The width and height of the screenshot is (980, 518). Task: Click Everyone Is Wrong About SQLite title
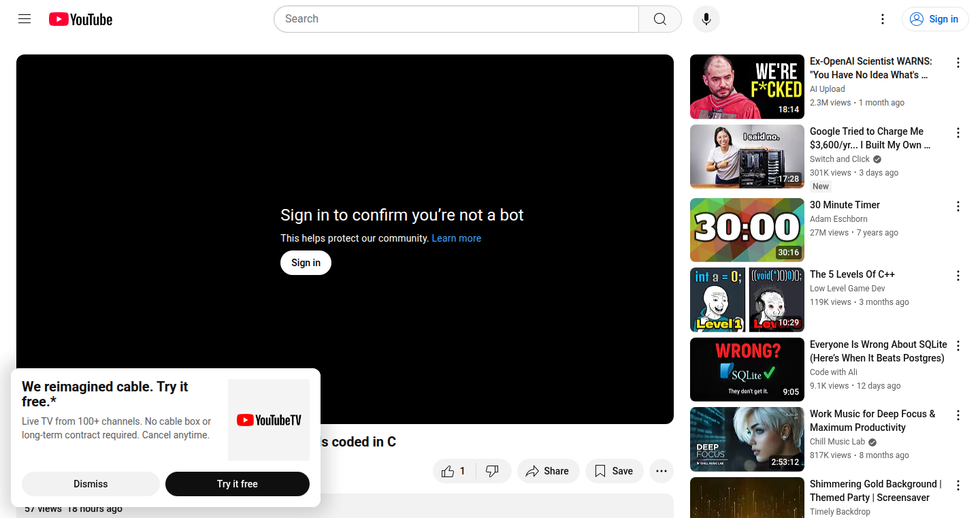[878, 351]
